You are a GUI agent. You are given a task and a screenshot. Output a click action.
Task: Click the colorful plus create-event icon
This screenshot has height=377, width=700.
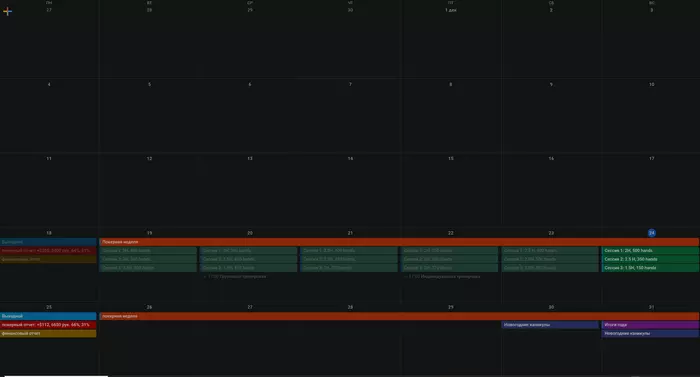[x=7, y=12]
